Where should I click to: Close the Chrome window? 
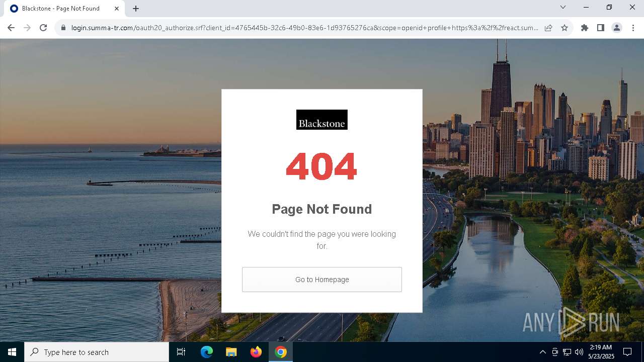pos(632,8)
